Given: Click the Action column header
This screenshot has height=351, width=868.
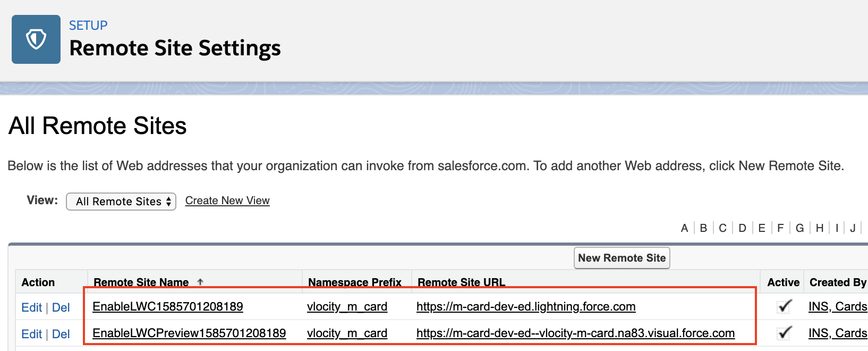Looking at the screenshot, I should [38, 282].
